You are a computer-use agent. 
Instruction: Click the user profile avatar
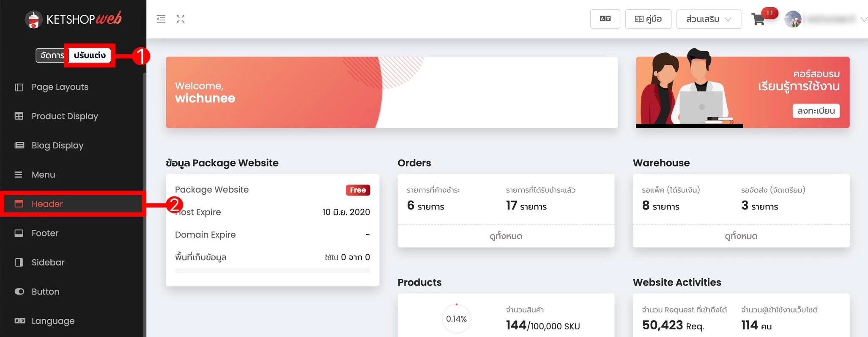coord(793,19)
